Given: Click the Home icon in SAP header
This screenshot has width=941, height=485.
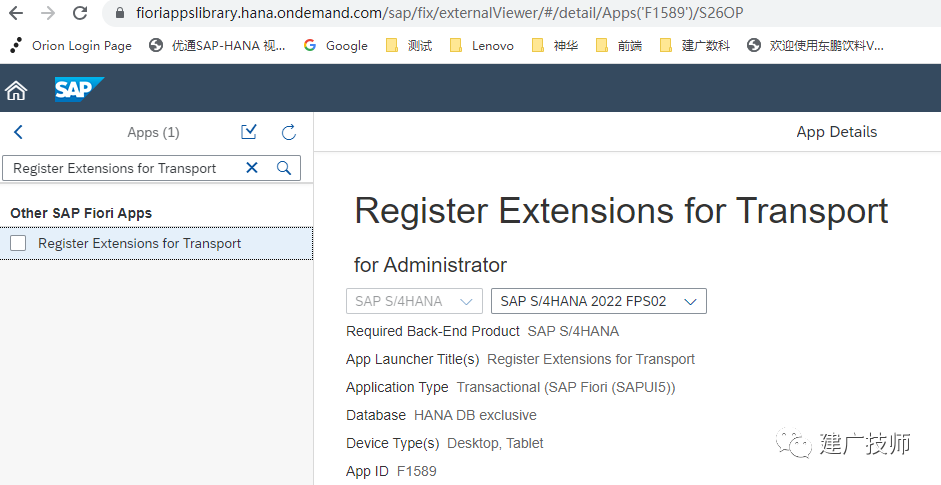Looking at the screenshot, I should (x=16, y=91).
